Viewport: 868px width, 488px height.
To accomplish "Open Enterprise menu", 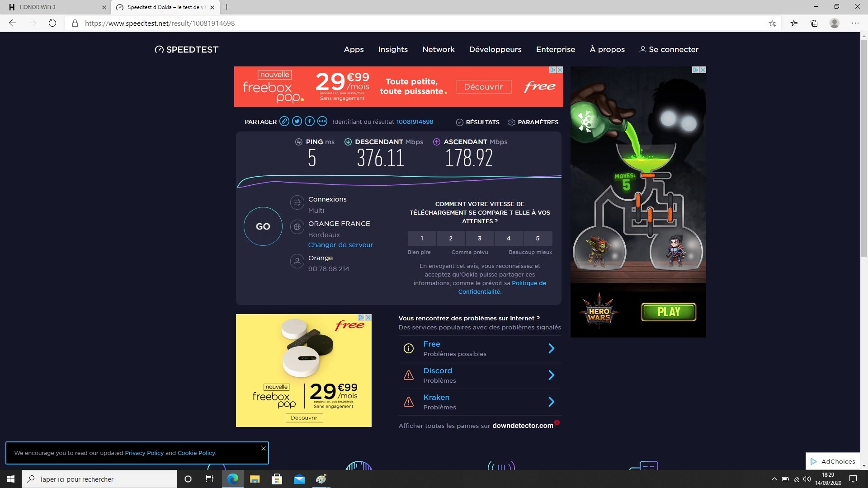I will click(556, 49).
